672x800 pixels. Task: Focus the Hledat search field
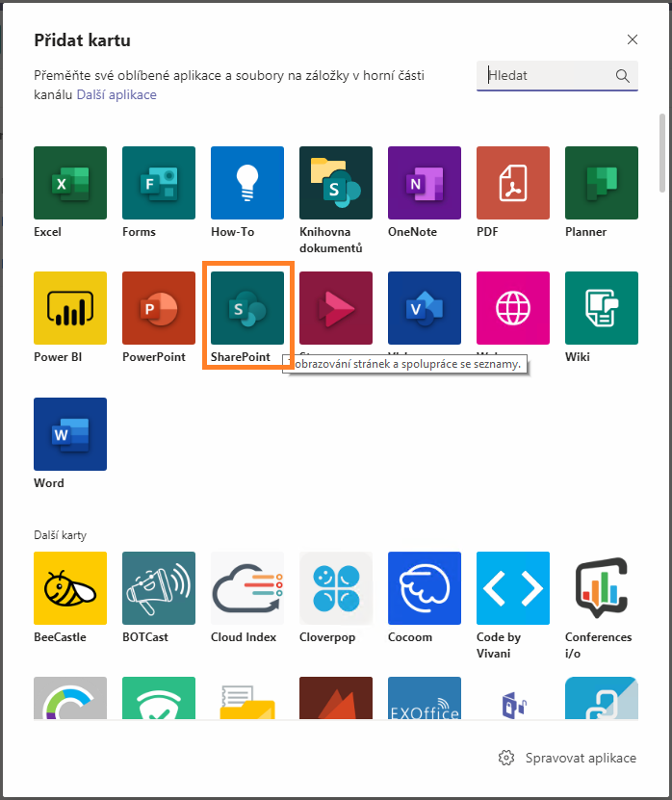pos(557,76)
